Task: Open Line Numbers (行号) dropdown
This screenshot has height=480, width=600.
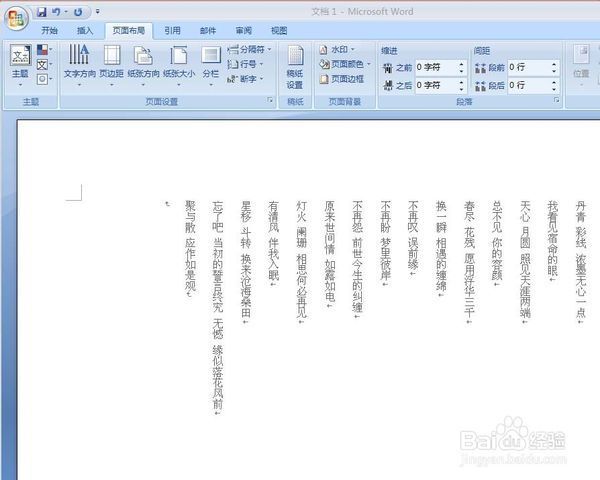Action: pyautogui.click(x=245, y=64)
